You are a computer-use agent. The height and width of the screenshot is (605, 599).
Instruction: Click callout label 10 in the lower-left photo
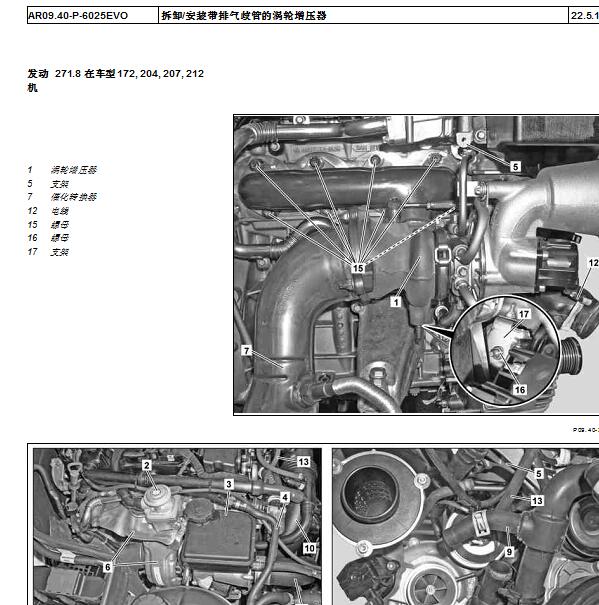tap(310, 548)
